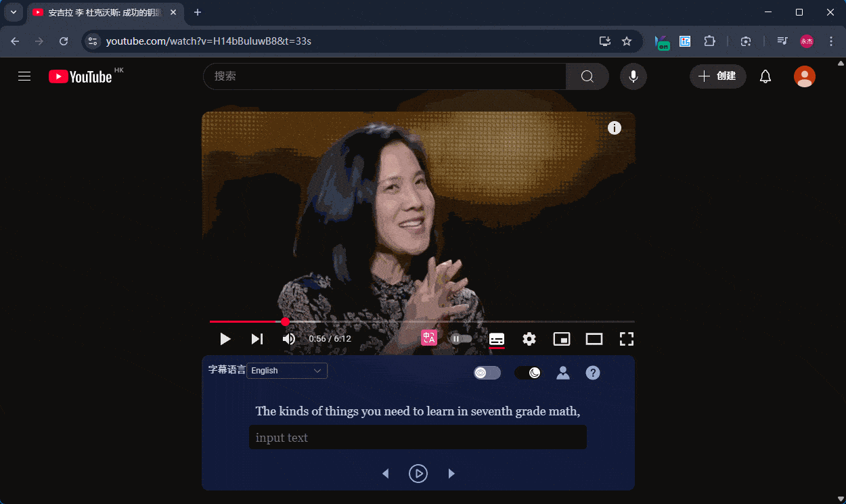Start voice search with the microphone
Viewport: 846px width, 504px height.
[633, 76]
